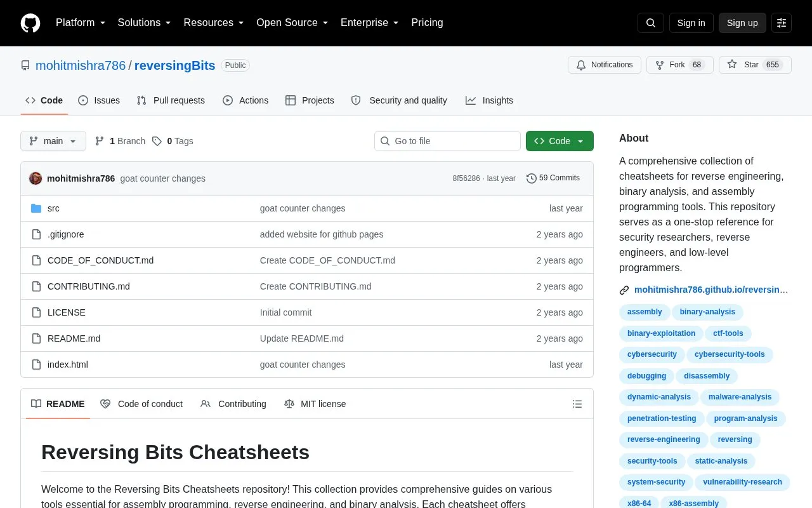Click the branch icon beside 1 Branch
The height and width of the screenshot is (508, 812).
(x=100, y=141)
